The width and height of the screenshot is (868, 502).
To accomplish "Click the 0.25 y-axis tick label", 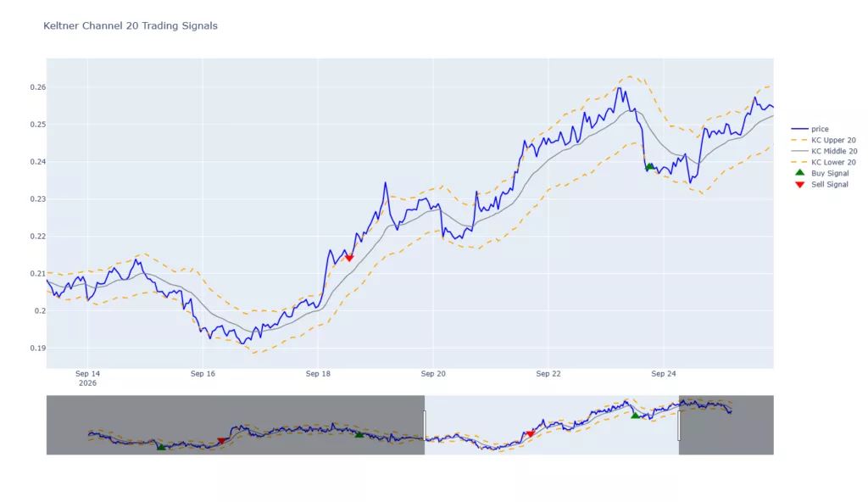I will tap(38, 125).
